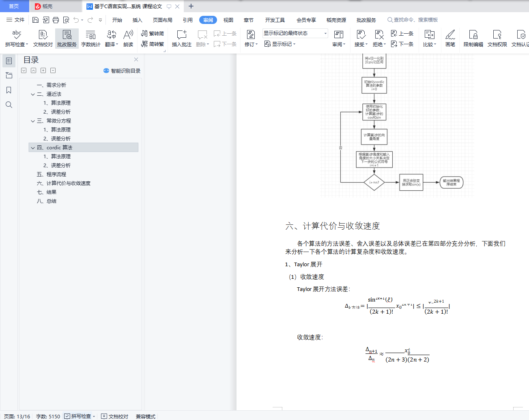Toggle the 拼写检查 checkbox in status bar

(x=67, y=416)
